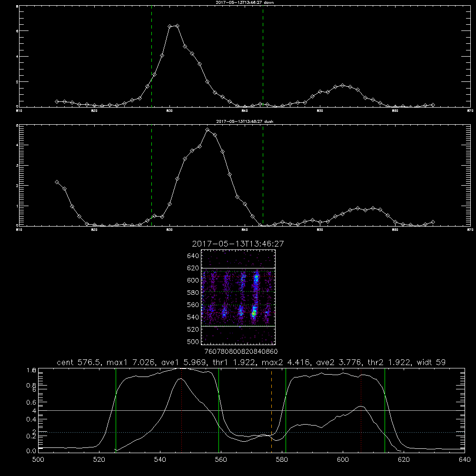Viewport: 476px width, 476px height.
Task: Select the orange dashed center line in bottom plot
Action: coord(271,410)
